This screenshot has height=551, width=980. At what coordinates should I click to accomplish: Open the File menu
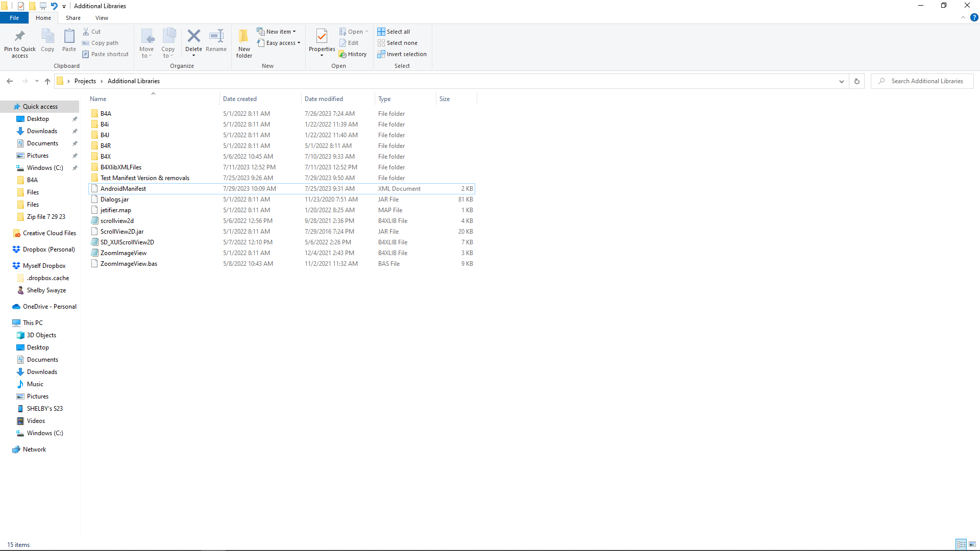click(14, 18)
